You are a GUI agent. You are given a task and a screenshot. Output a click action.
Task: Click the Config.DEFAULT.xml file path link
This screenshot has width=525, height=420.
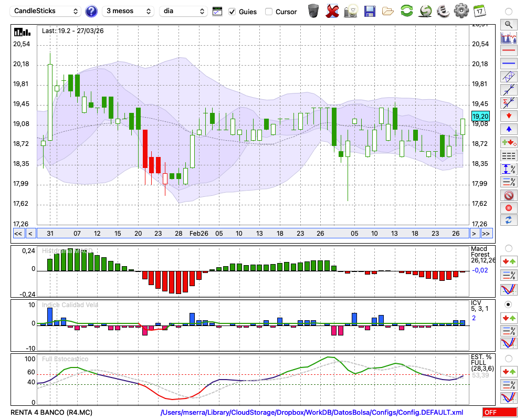[312, 413]
